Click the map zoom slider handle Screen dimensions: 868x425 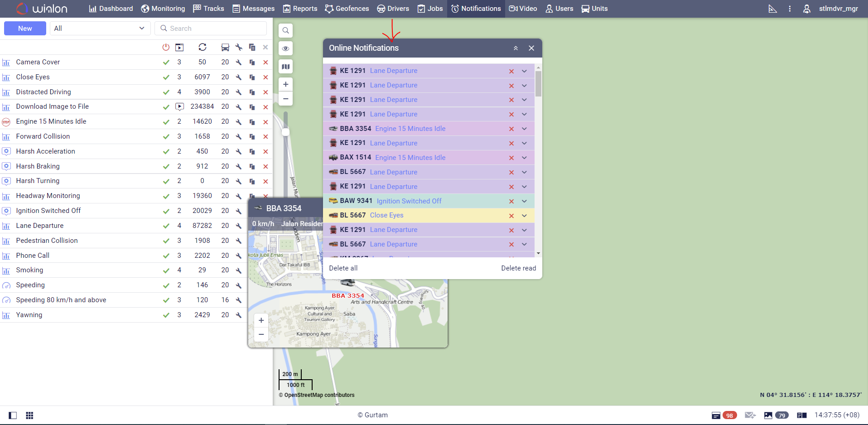coord(285,132)
